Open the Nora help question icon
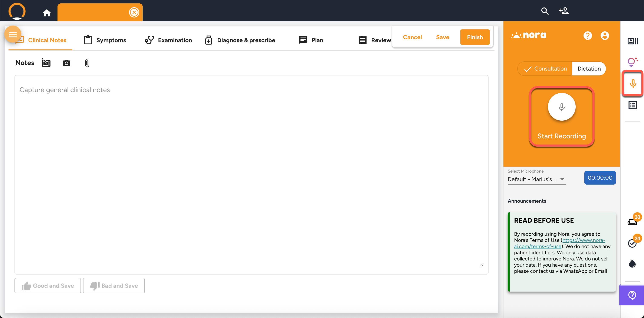This screenshot has width=644, height=318. 588,36
